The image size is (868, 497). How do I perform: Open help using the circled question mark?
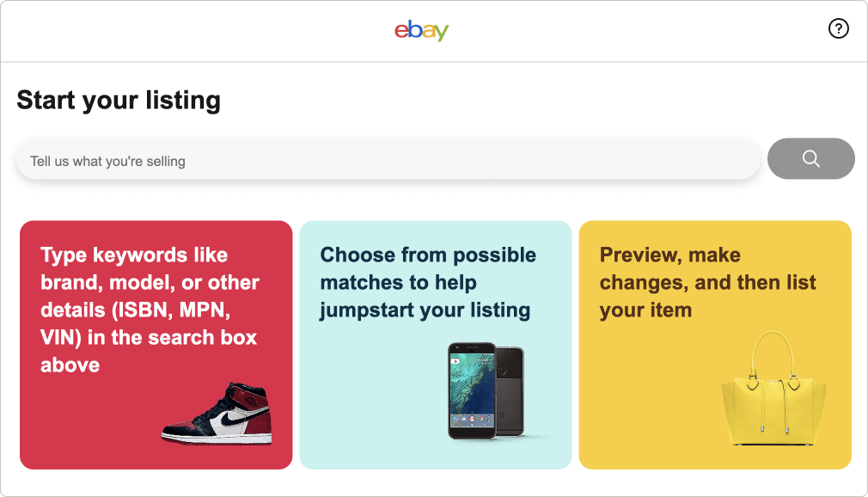[838, 28]
